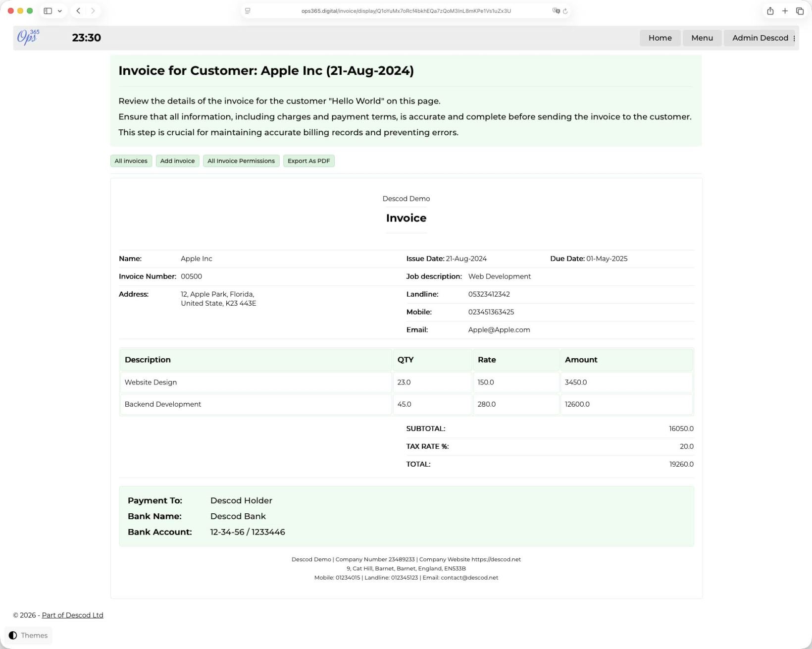Click the Add invoice button

click(x=177, y=161)
